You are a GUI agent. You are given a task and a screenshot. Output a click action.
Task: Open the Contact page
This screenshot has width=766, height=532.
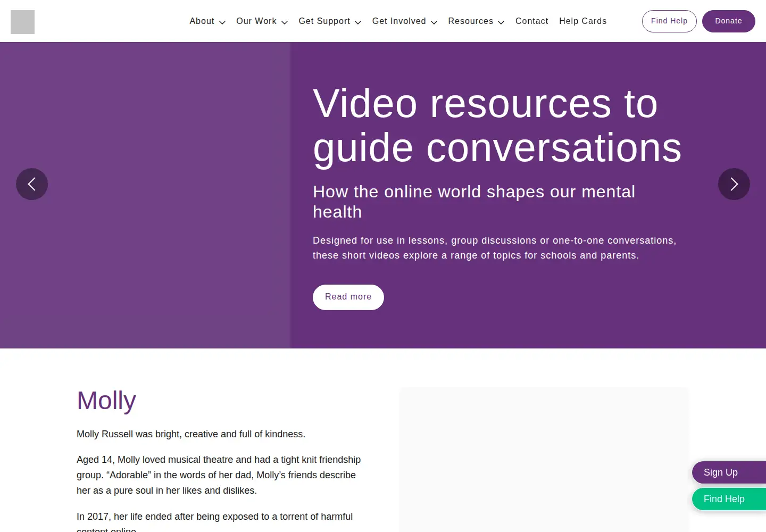click(532, 21)
